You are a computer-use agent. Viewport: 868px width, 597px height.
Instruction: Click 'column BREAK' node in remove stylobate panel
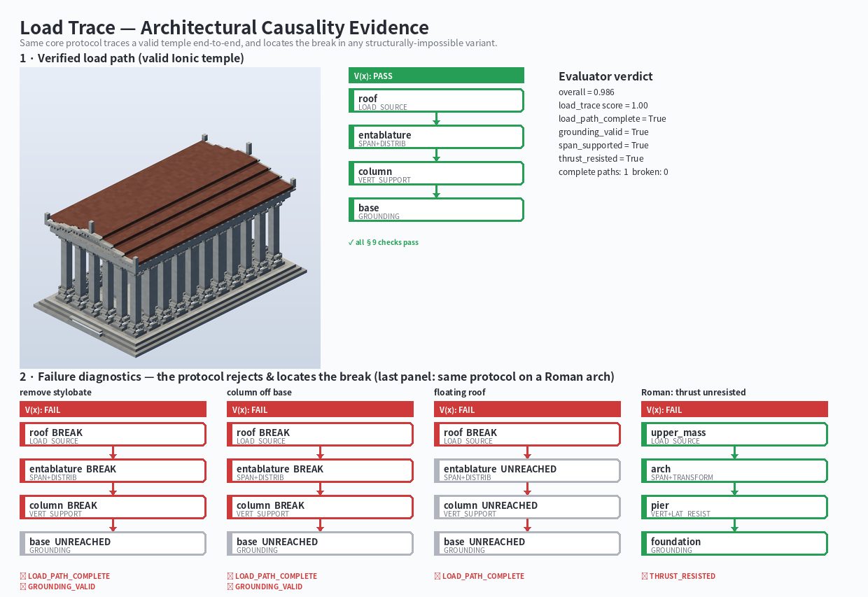pos(113,507)
